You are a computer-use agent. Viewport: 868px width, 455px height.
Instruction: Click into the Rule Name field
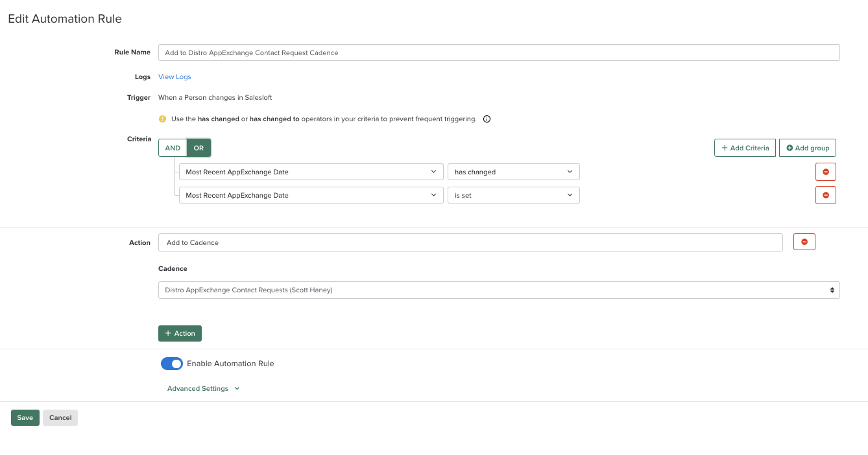pyautogui.click(x=498, y=52)
